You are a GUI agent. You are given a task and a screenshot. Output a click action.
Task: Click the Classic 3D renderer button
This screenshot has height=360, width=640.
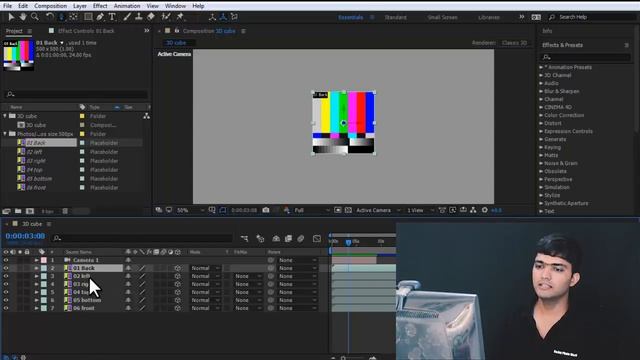pos(514,43)
